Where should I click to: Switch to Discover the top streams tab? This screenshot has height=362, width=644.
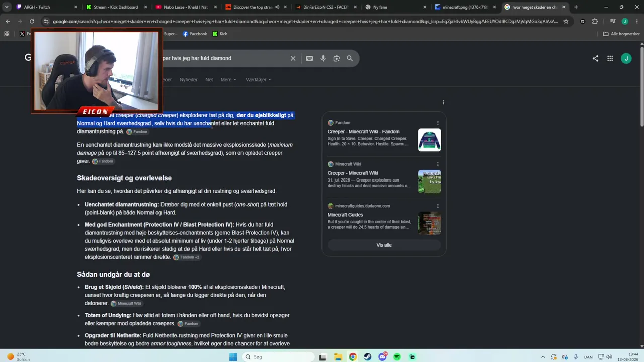[x=255, y=7]
